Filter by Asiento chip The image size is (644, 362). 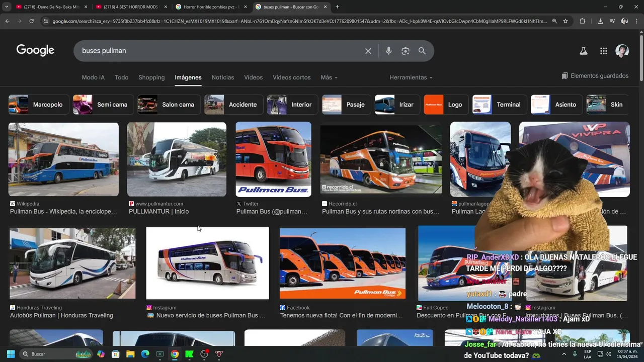coord(556,105)
